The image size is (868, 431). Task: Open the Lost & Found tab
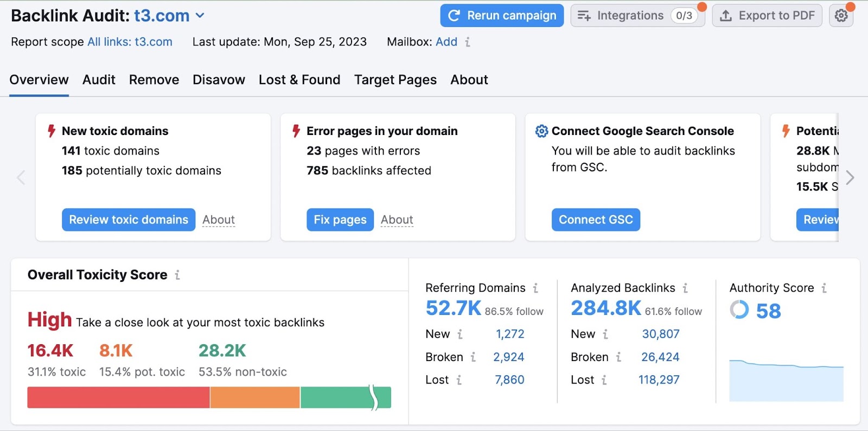tap(299, 80)
